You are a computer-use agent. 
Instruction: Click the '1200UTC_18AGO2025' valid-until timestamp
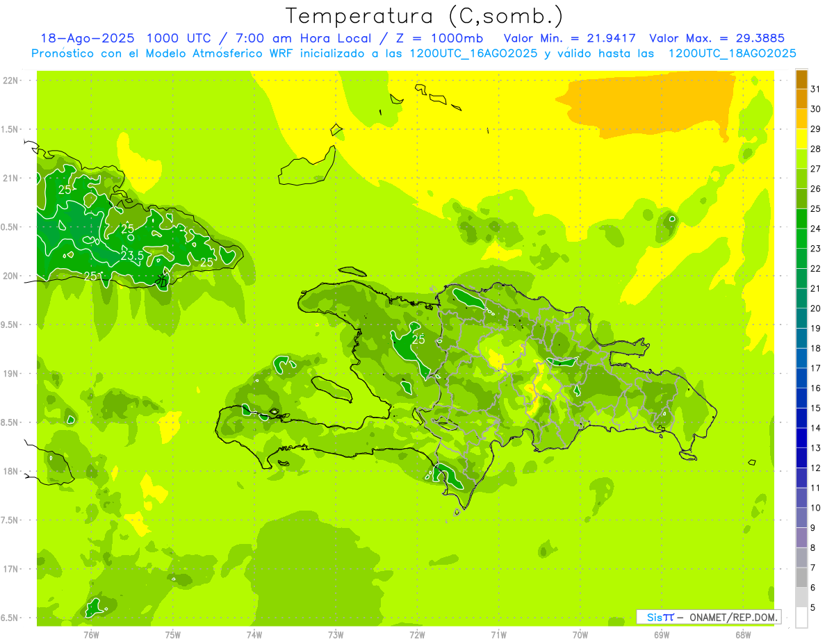point(732,53)
